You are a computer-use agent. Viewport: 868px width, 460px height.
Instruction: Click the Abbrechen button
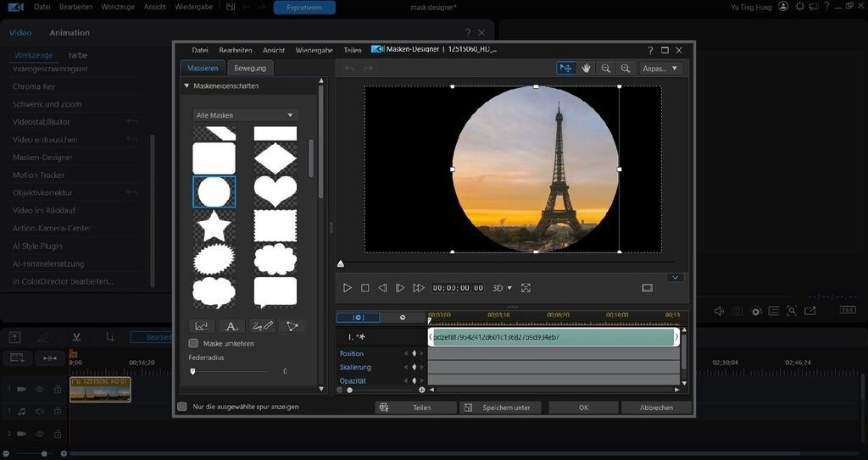tap(656, 407)
